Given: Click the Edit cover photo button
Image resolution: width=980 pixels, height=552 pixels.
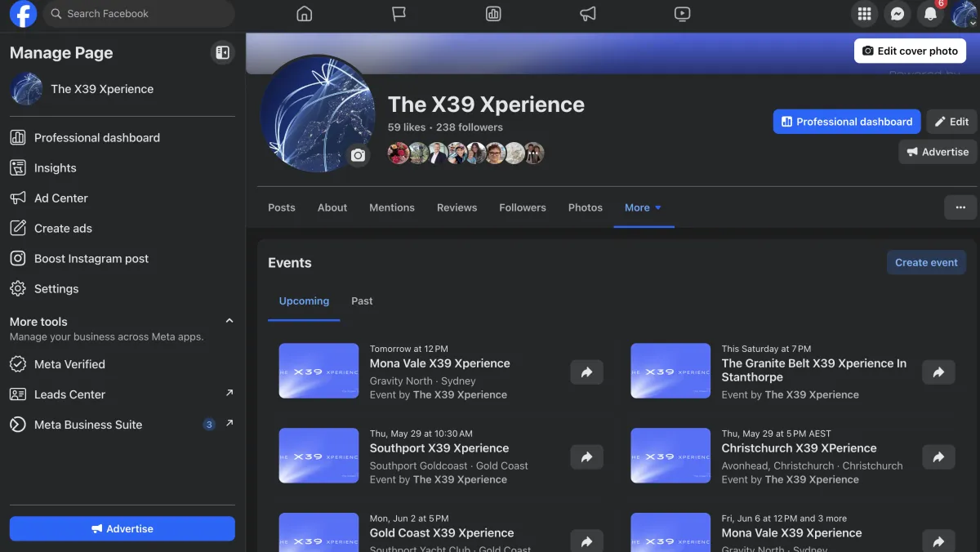Looking at the screenshot, I should pyautogui.click(x=910, y=51).
